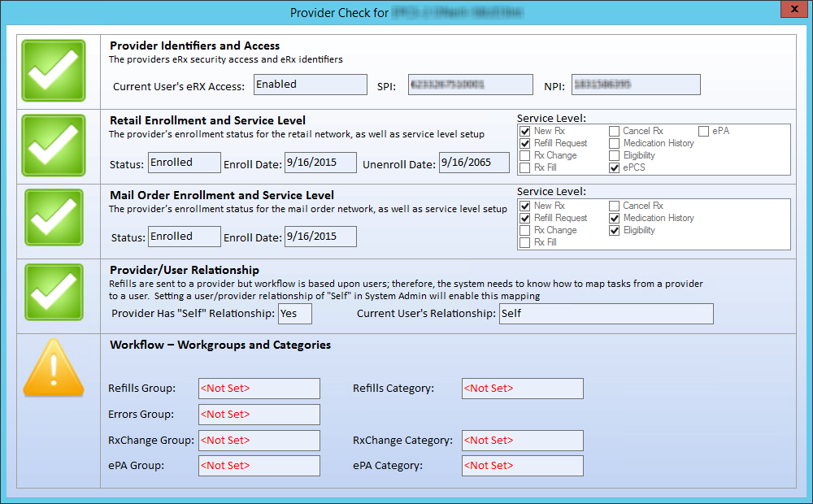Click the Refills Group field
This screenshot has width=813, height=504.
259,389
